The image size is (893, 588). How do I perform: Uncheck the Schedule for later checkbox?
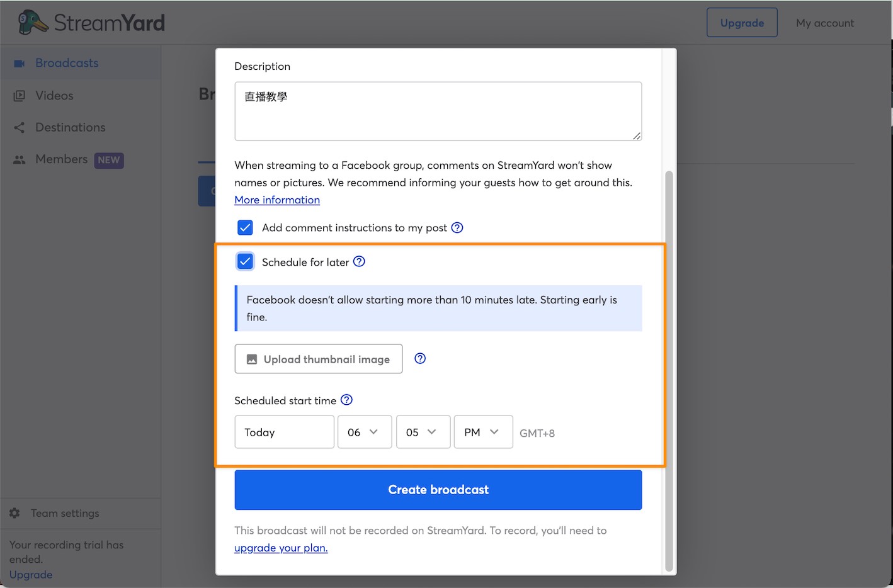[x=245, y=261]
